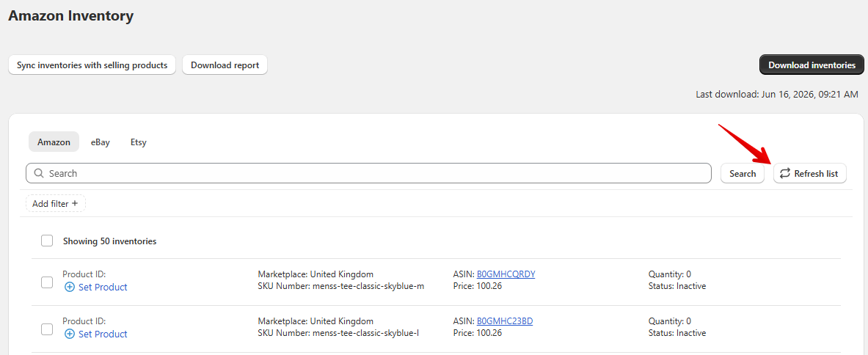Click Sync inventories with selling products
The height and width of the screenshot is (355, 868).
tap(92, 65)
